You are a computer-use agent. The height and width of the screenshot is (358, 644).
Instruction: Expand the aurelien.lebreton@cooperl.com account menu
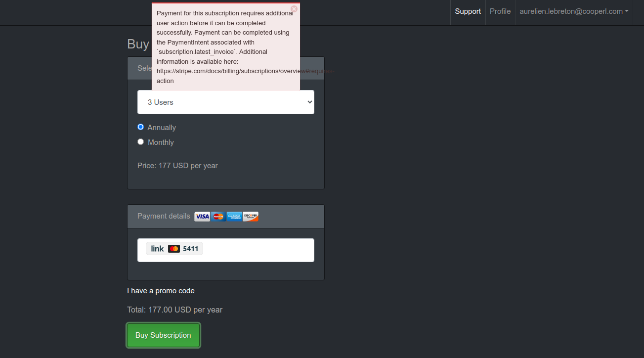click(574, 11)
